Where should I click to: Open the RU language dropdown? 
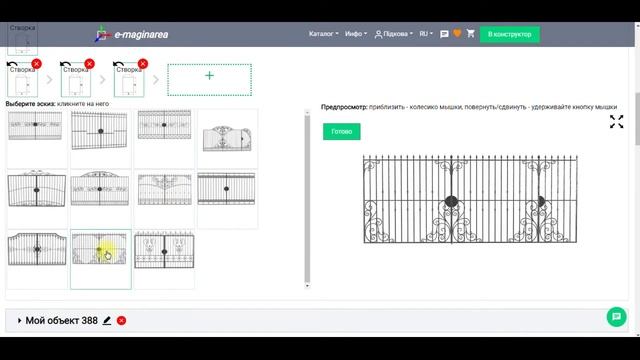pyautogui.click(x=426, y=34)
